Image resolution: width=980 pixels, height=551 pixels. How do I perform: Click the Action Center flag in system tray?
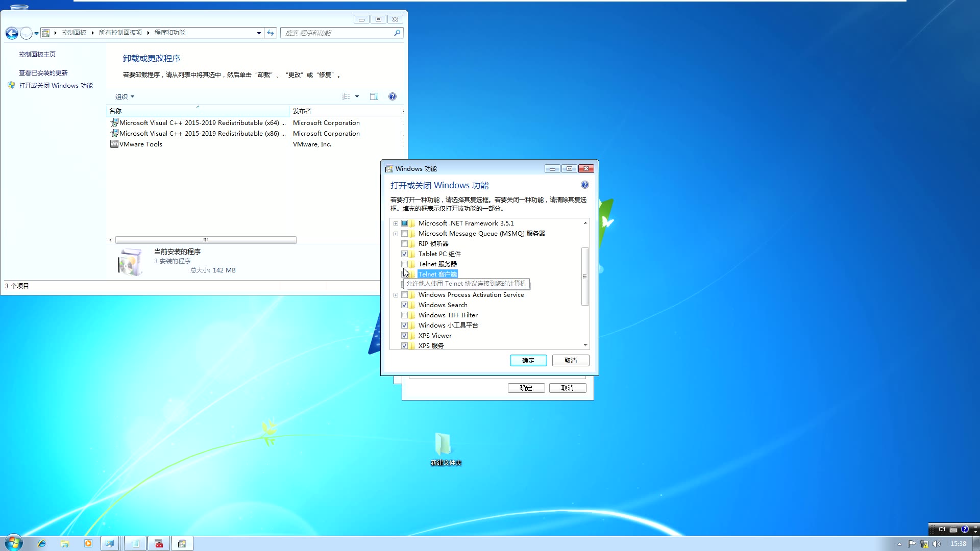pos(912,544)
